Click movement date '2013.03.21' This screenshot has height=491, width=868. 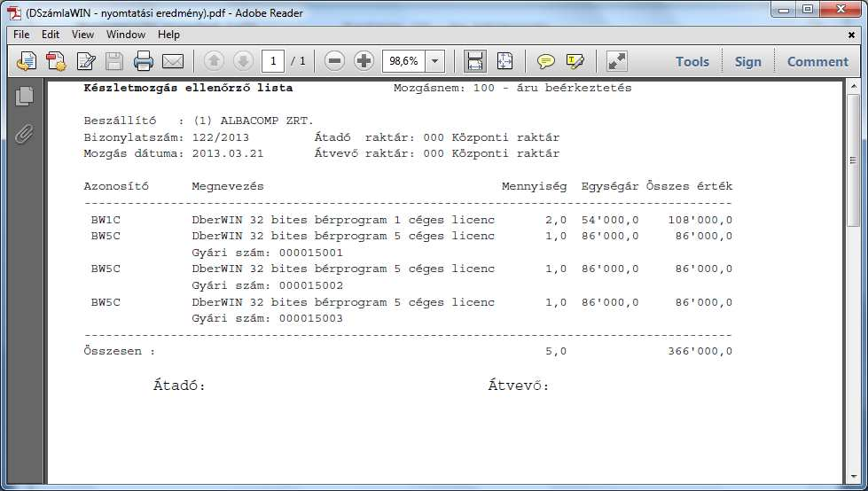(228, 153)
